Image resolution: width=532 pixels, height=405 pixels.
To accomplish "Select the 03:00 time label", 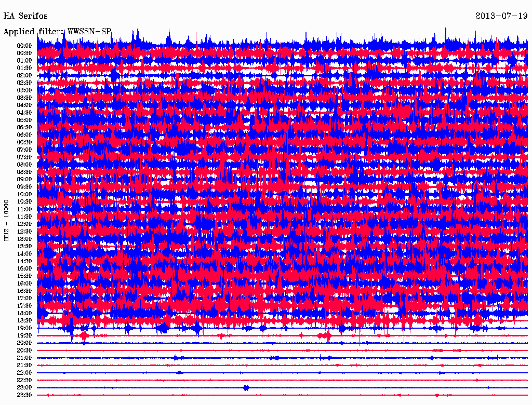I will click(24, 90).
